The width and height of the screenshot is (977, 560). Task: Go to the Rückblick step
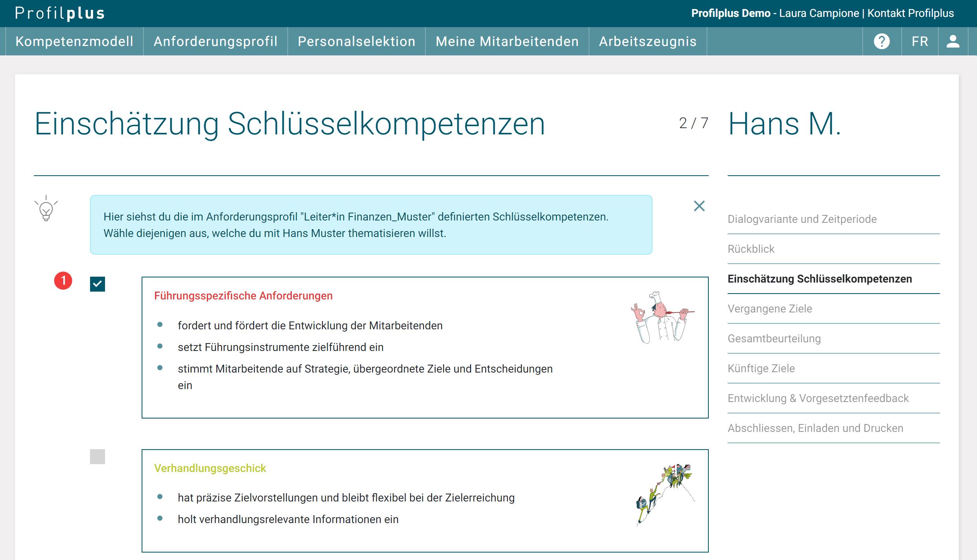751,249
